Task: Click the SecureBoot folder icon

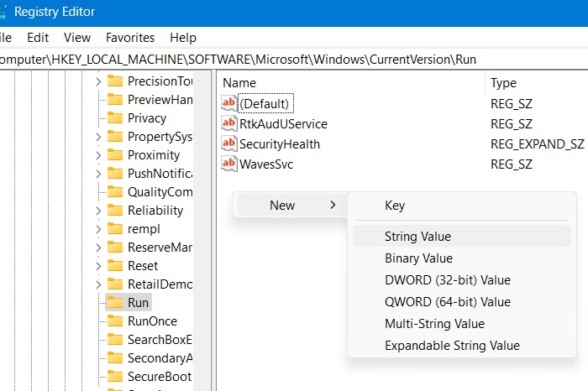Action: coord(115,376)
